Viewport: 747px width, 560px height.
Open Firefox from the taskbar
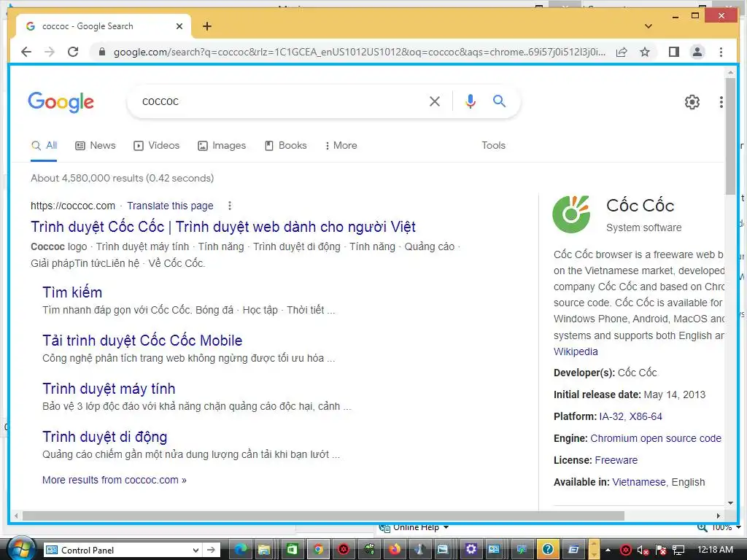point(395,550)
